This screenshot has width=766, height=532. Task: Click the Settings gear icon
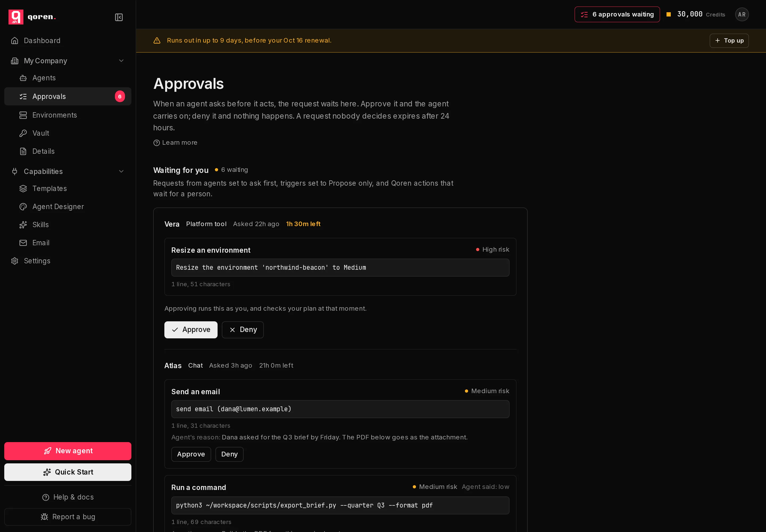tap(14, 261)
